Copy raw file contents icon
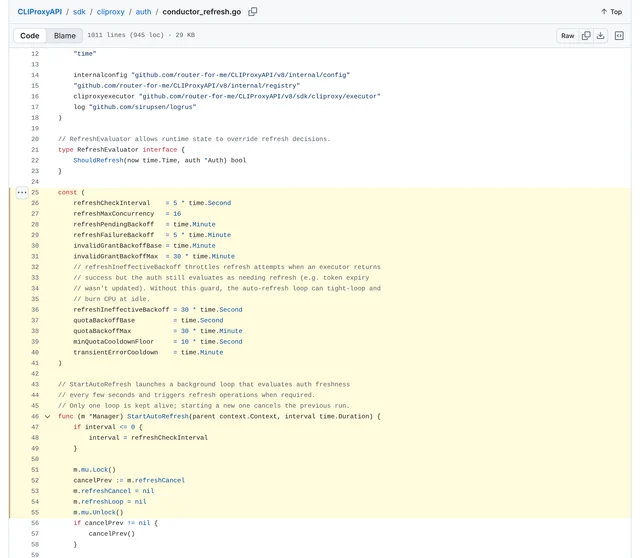The image size is (640, 558). pos(586,36)
